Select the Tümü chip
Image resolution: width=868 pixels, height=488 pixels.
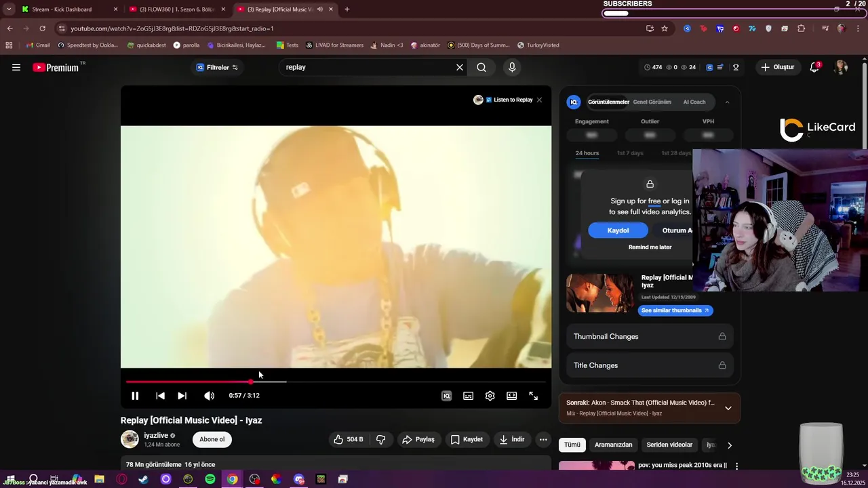[572, 445]
